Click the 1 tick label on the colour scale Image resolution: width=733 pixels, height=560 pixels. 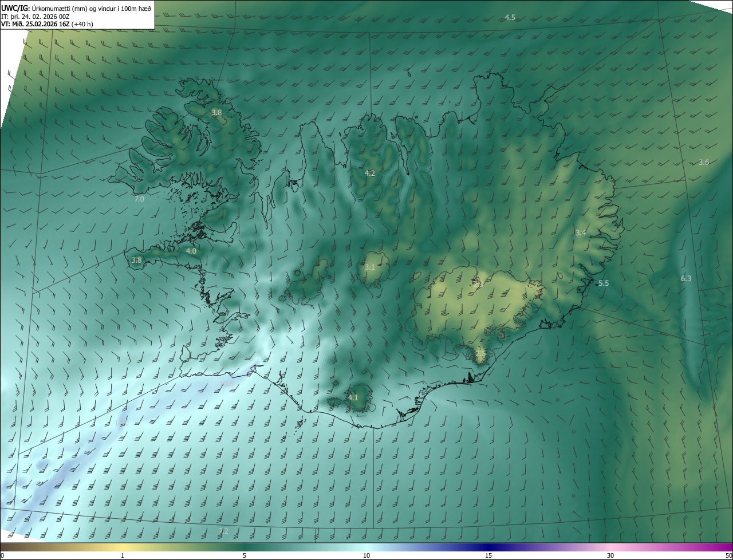[x=123, y=555]
